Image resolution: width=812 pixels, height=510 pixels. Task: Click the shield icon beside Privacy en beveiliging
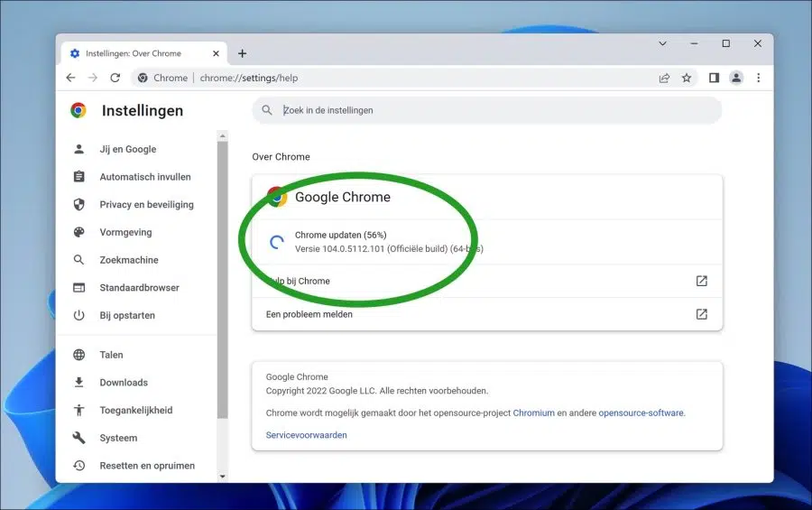(x=78, y=205)
